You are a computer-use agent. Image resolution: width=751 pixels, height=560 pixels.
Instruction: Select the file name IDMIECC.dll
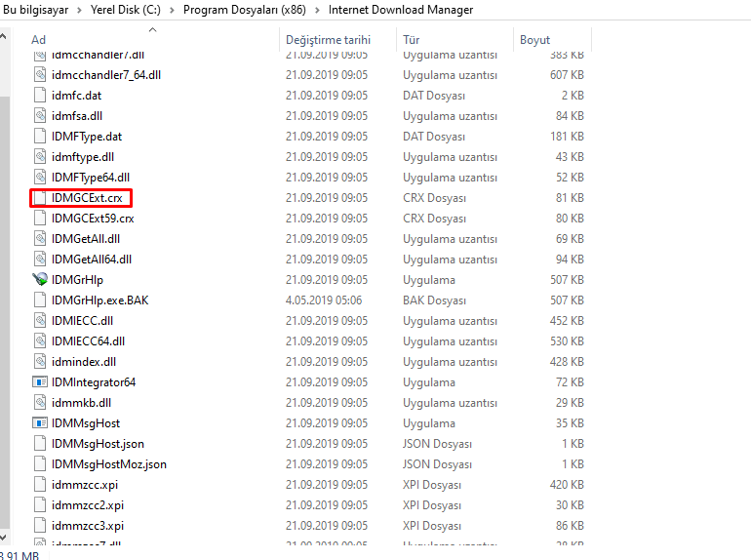pos(82,320)
